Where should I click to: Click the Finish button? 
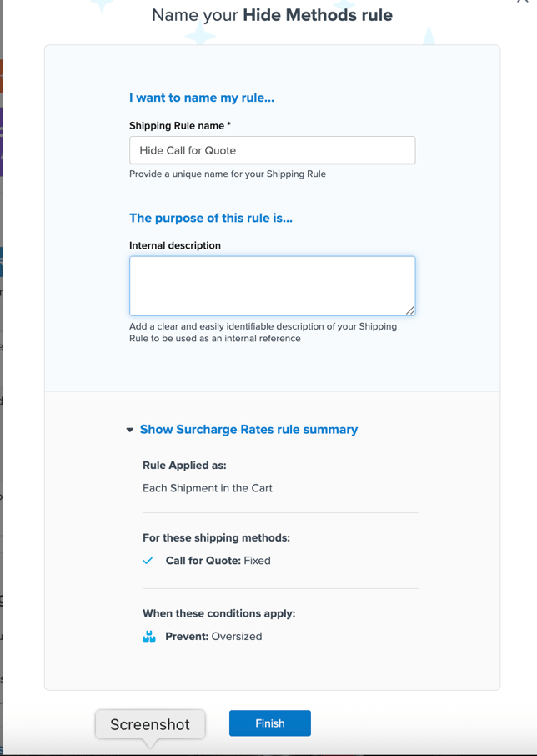[269, 723]
